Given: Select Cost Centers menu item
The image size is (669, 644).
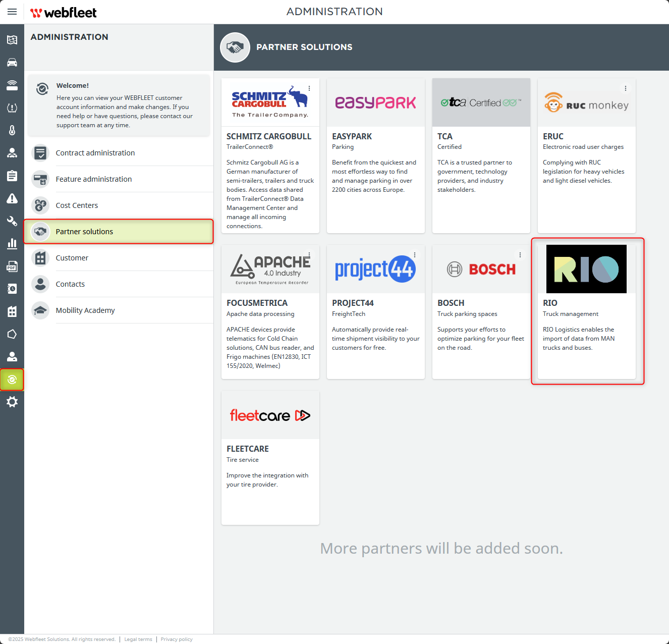Looking at the screenshot, I should click(119, 205).
